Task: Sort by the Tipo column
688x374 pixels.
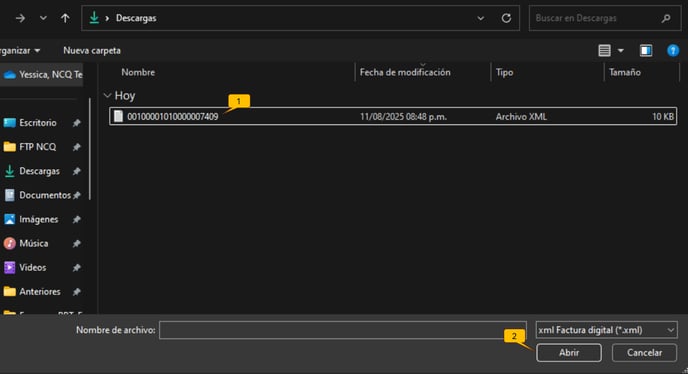Action: tap(504, 72)
